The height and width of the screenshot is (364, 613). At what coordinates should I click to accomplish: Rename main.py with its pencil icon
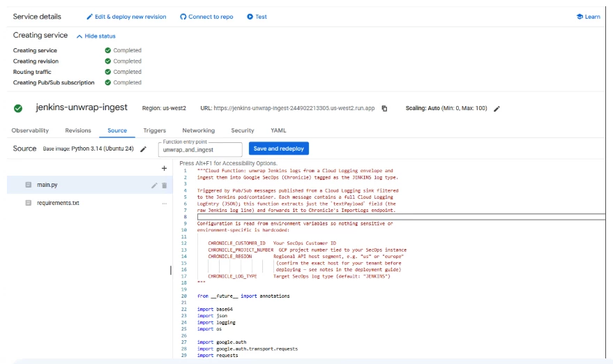click(x=154, y=185)
